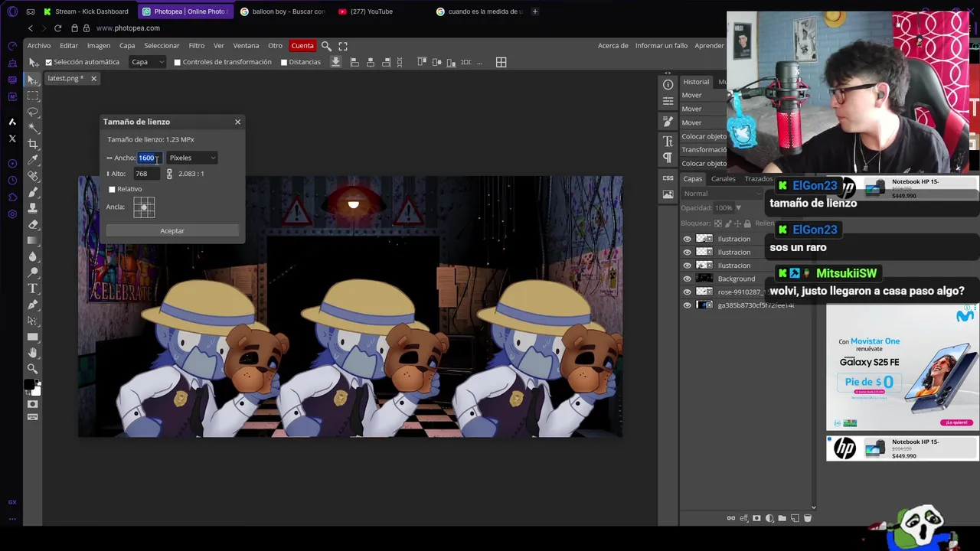980x551 pixels.
Task: Open the Imagen menu
Action: click(98, 46)
